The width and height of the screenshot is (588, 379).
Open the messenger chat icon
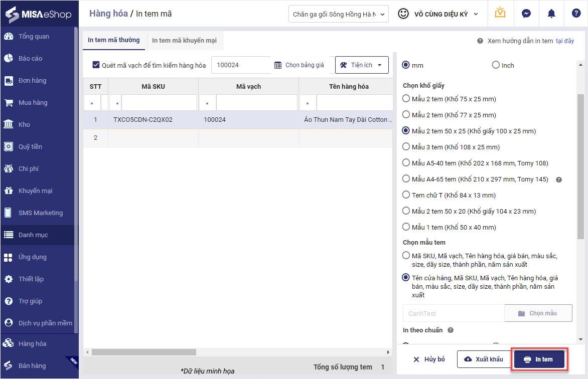pos(526,14)
